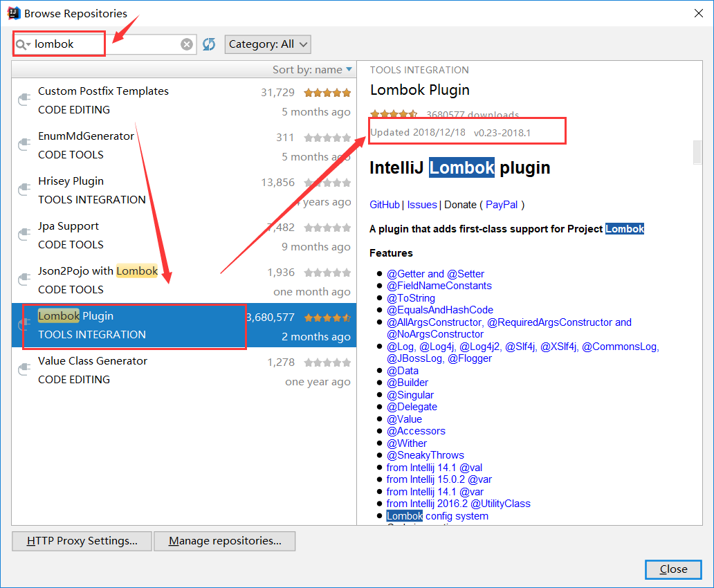Click plugin icon beside EnumMdGenerator
The height and width of the screenshot is (588, 714).
pos(24,145)
